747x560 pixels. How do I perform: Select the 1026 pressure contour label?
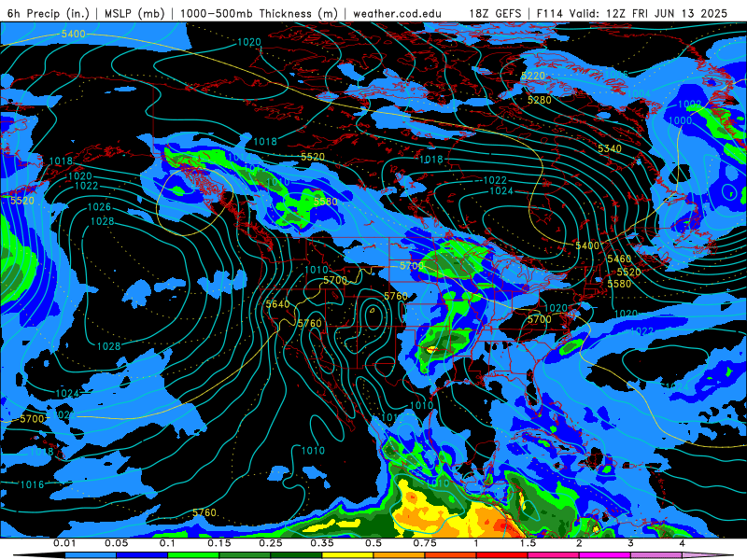point(99,206)
